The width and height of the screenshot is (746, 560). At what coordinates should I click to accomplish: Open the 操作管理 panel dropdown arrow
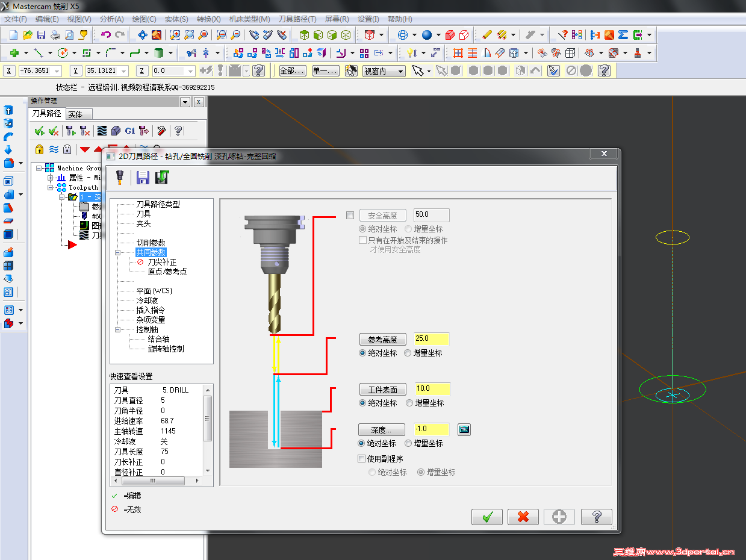pos(185,102)
